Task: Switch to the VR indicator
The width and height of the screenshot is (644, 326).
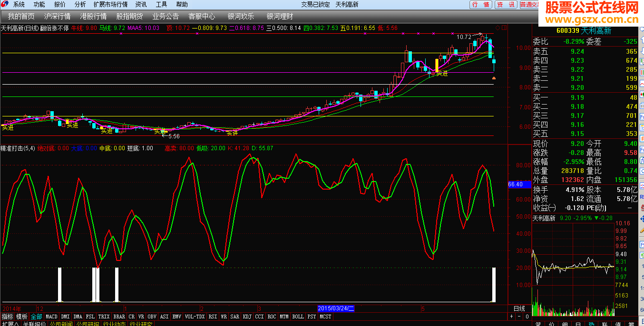Action: click(x=141, y=316)
